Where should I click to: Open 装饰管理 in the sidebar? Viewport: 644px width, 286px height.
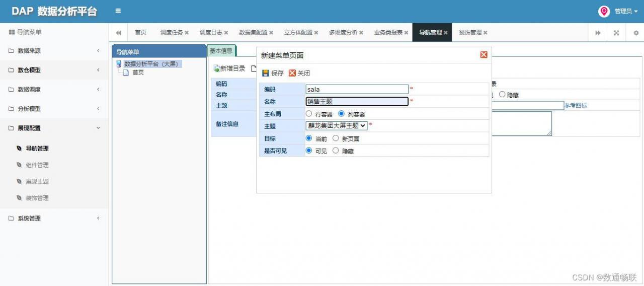[37, 198]
